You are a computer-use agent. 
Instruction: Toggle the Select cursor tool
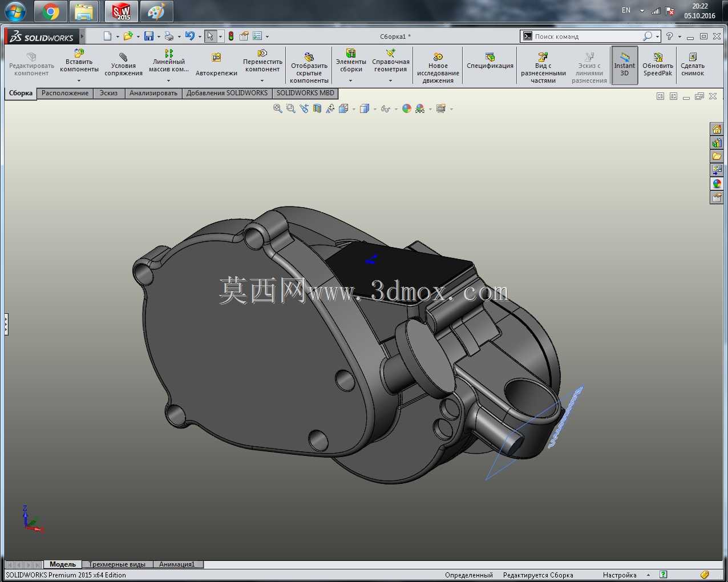[x=211, y=36]
